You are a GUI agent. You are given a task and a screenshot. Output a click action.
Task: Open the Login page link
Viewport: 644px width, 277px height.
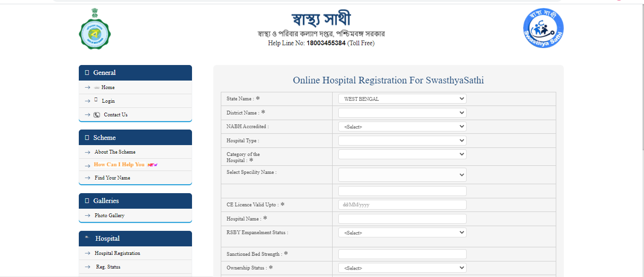[108, 101]
